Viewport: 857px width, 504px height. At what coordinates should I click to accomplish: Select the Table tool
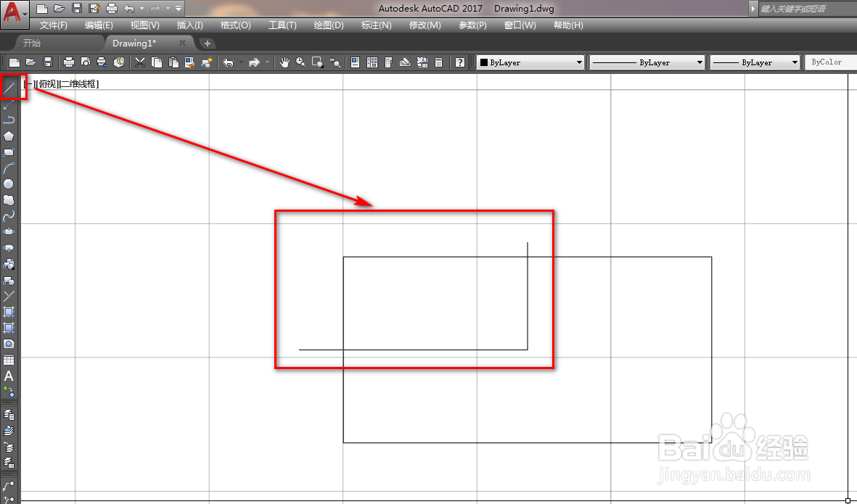tap(9, 360)
